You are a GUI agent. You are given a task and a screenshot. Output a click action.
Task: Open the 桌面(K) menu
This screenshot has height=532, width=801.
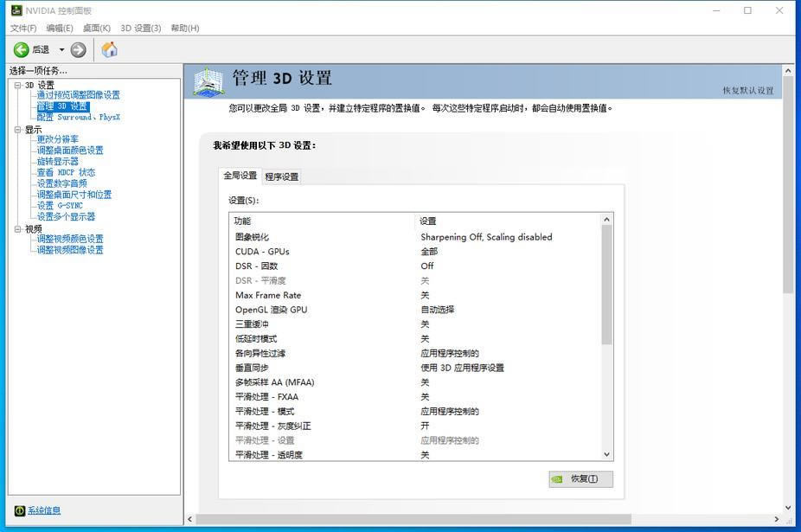pyautogui.click(x=97, y=28)
